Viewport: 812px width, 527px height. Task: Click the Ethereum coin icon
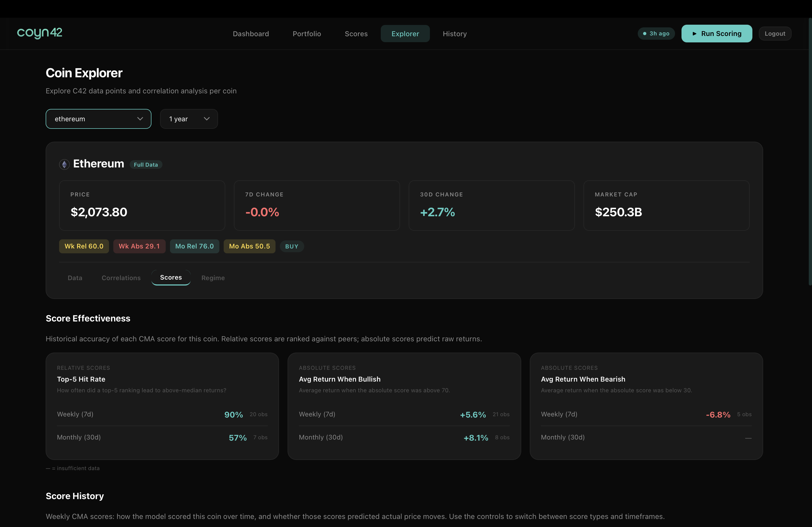pyautogui.click(x=64, y=164)
